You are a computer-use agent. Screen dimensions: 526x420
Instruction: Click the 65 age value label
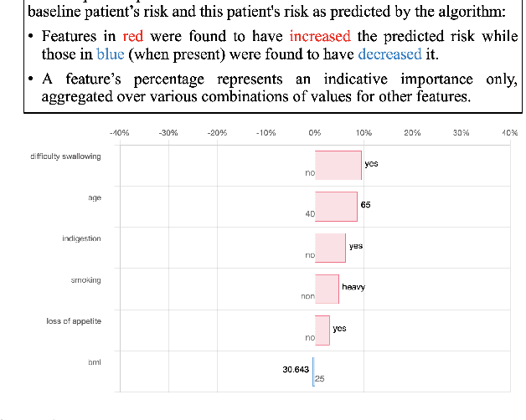click(366, 205)
